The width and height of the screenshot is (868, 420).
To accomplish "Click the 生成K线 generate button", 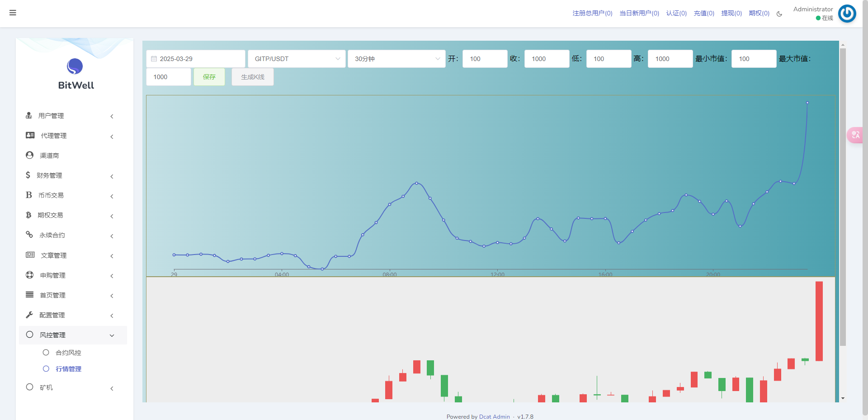I will click(252, 77).
